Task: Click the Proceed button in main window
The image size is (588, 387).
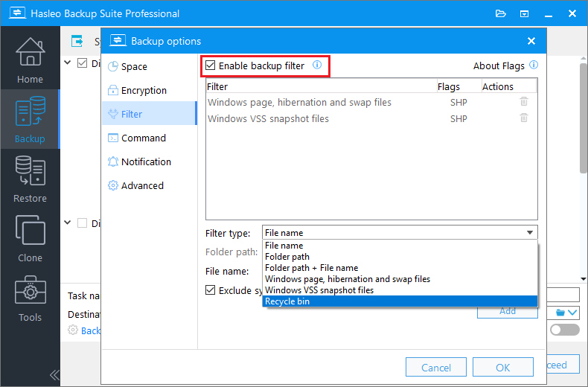Action: coord(563,365)
